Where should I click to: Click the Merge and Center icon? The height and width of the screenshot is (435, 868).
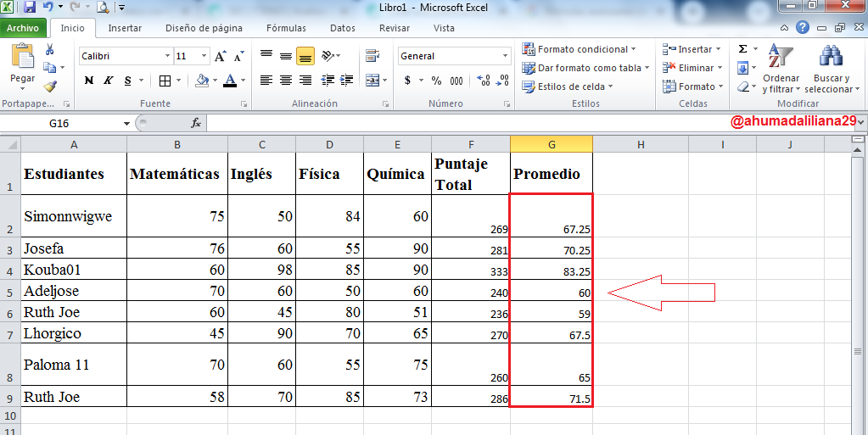tap(372, 81)
